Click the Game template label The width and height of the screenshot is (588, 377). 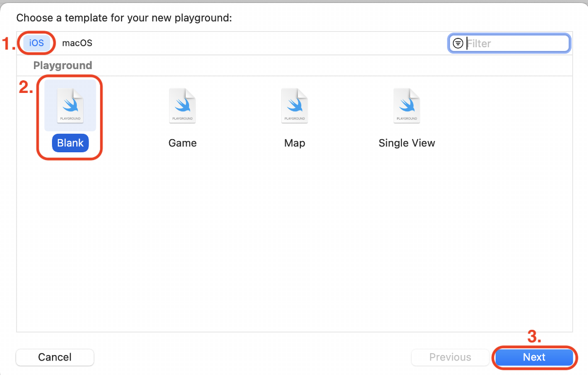[x=183, y=143]
